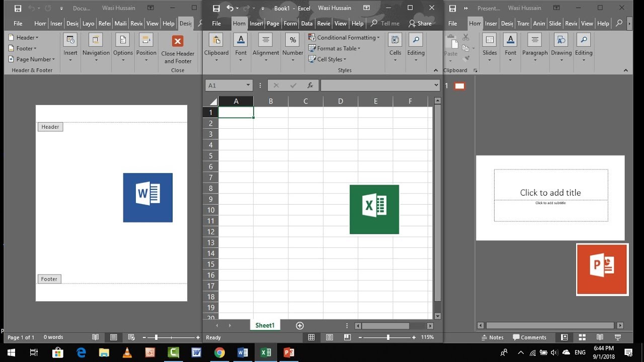Click Close Header and Footer button
The width and height of the screenshot is (644, 362).
pyautogui.click(x=178, y=49)
